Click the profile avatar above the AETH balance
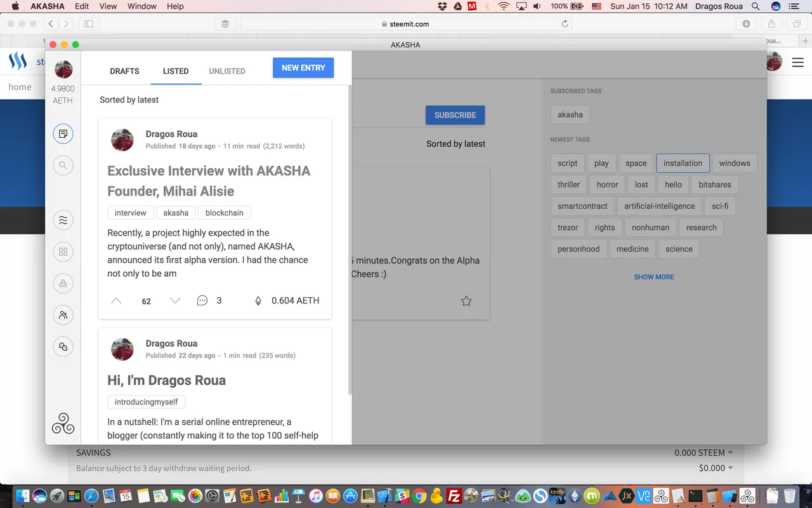The height and width of the screenshot is (508, 812). [63, 69]
